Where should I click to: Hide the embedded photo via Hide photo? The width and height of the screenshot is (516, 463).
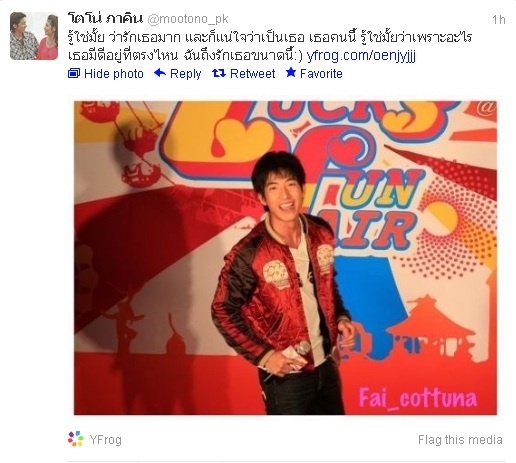click(114, 74)
